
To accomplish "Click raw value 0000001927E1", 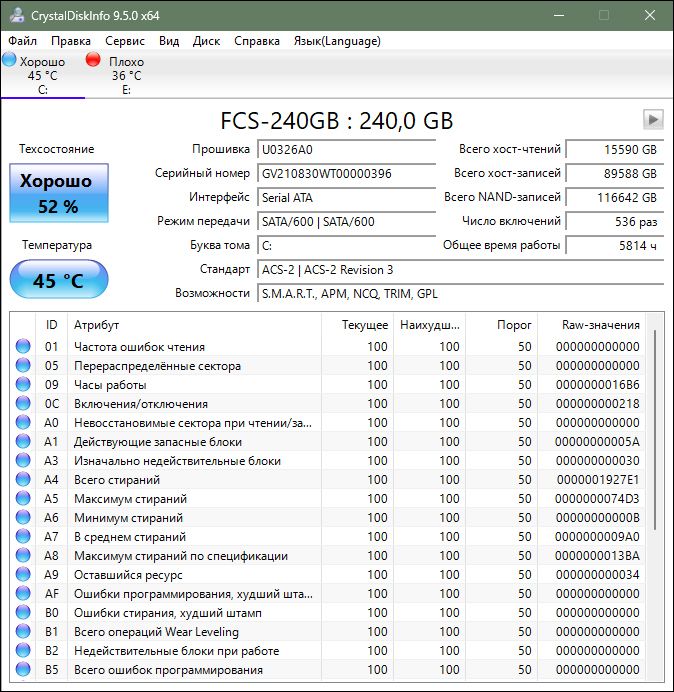I will tap(598, 479).
